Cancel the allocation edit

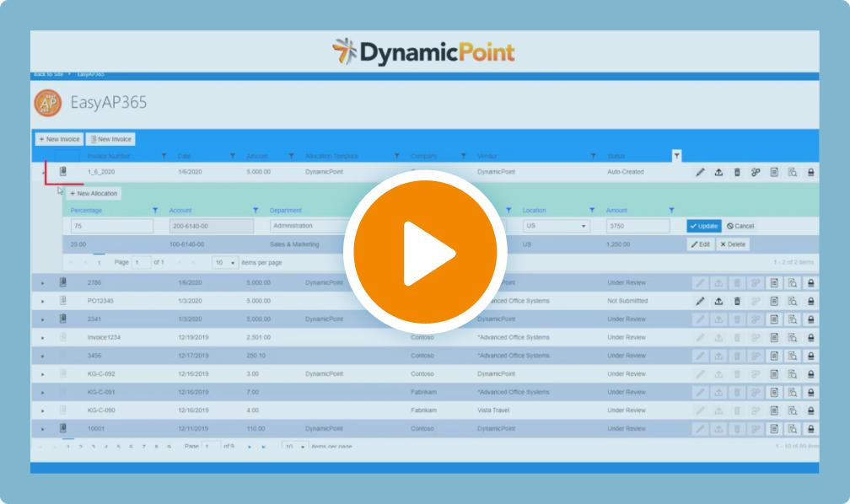point(740,226)
